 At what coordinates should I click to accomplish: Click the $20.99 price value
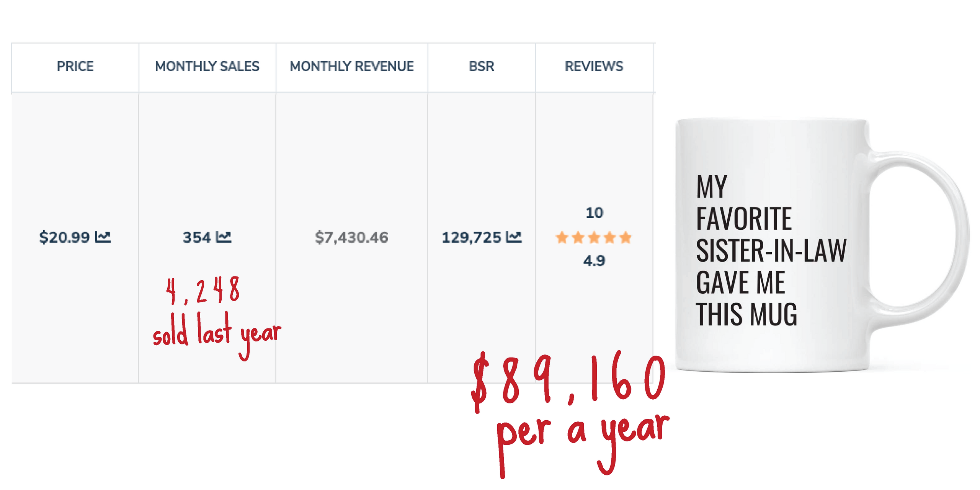65,237
